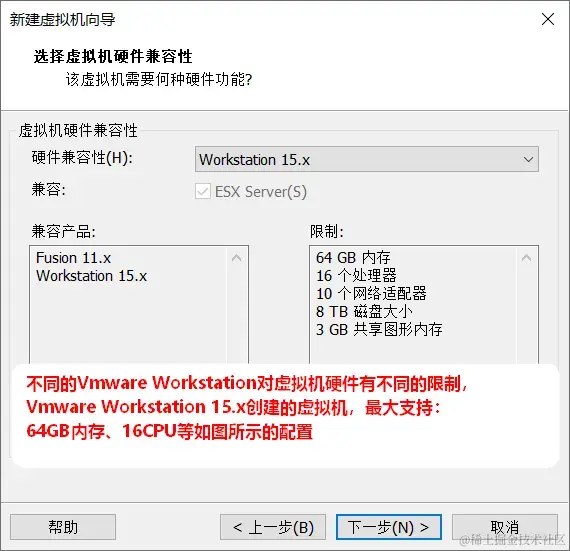Screen dimensions: 570x551
Task: Click the 兼容产品 list scrollbar track
Action: click(x=237, y=315)
